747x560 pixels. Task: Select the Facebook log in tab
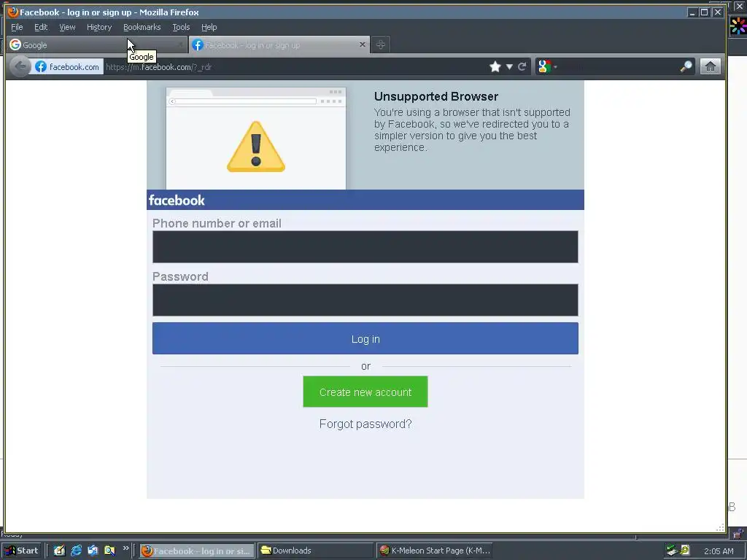click(x=279, y=44)
